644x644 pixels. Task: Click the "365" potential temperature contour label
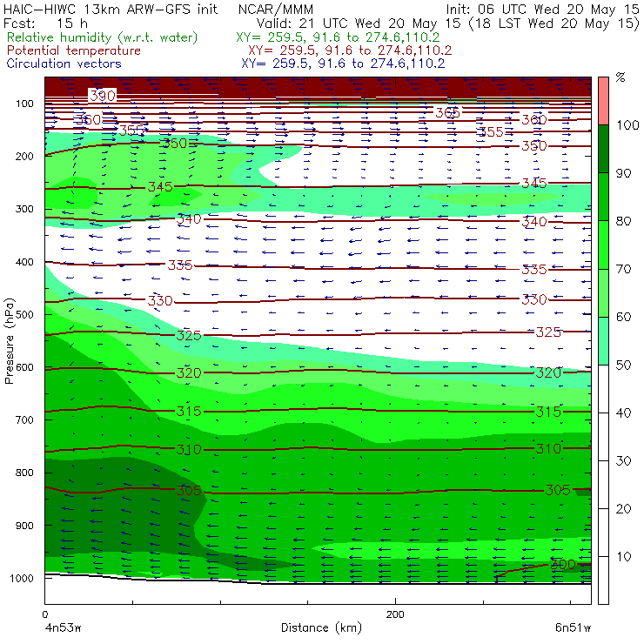coord(447,112)
